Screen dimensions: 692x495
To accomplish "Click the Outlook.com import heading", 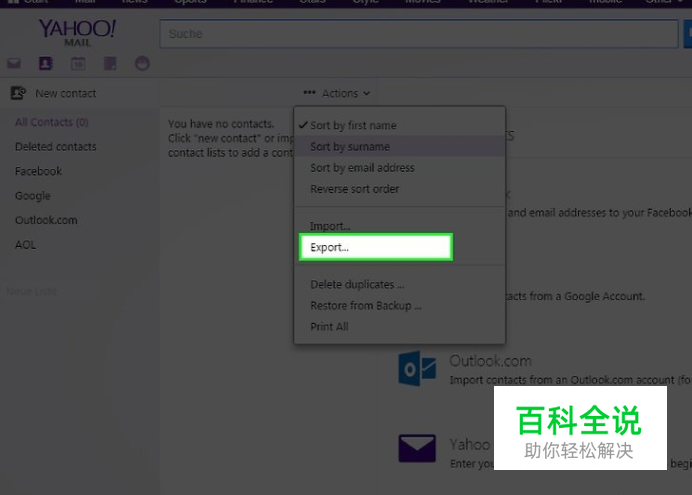I will point(490,361).
